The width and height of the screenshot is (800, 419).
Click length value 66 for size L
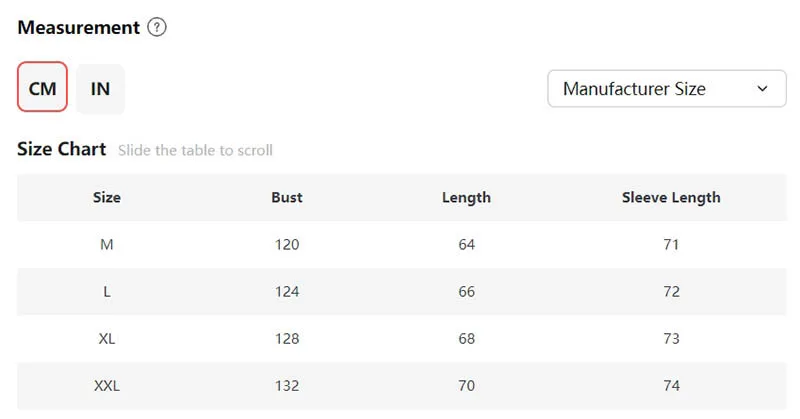pyautogui.click(x=466, y=291)
